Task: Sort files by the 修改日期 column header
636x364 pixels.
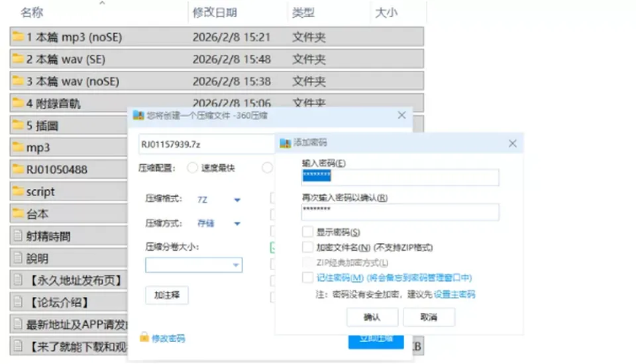Action: [215, 13]
